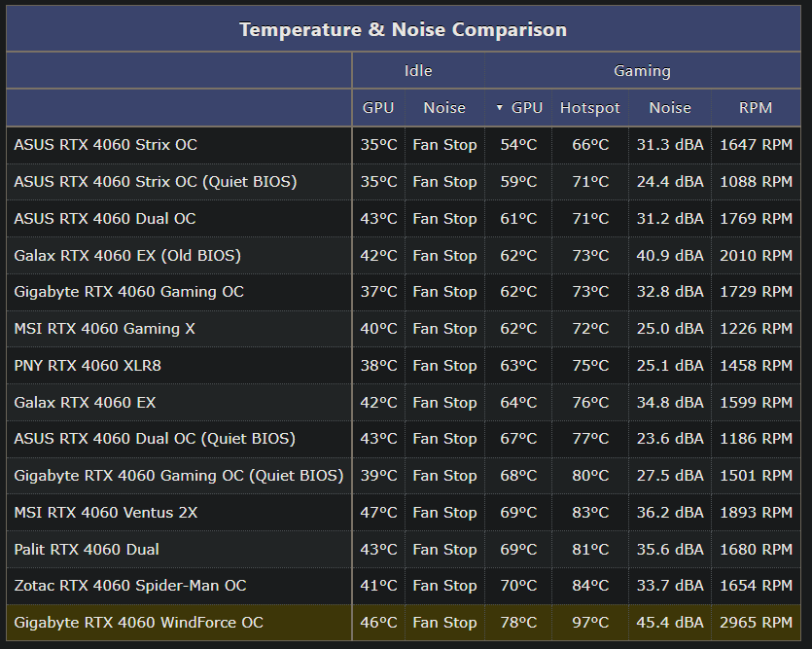
Task: Click the 23.6 dBA noise cell
Action: [x=670, y=439]
